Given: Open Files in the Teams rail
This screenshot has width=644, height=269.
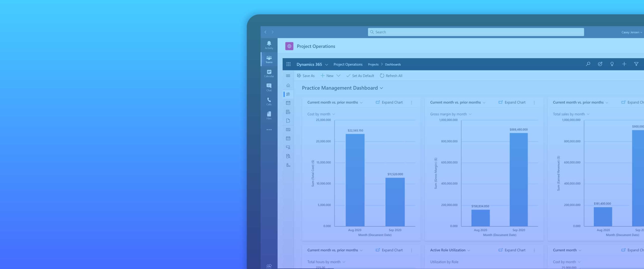Looking at the screenshot, I should pos(269,116).
